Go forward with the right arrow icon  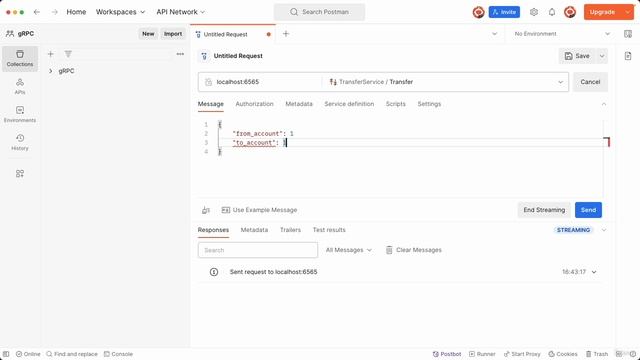55,12
